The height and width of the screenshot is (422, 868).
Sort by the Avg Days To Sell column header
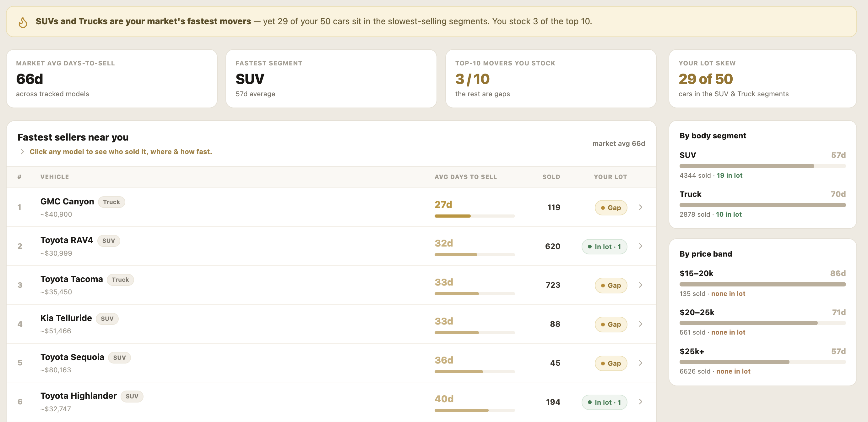point(465,177)
